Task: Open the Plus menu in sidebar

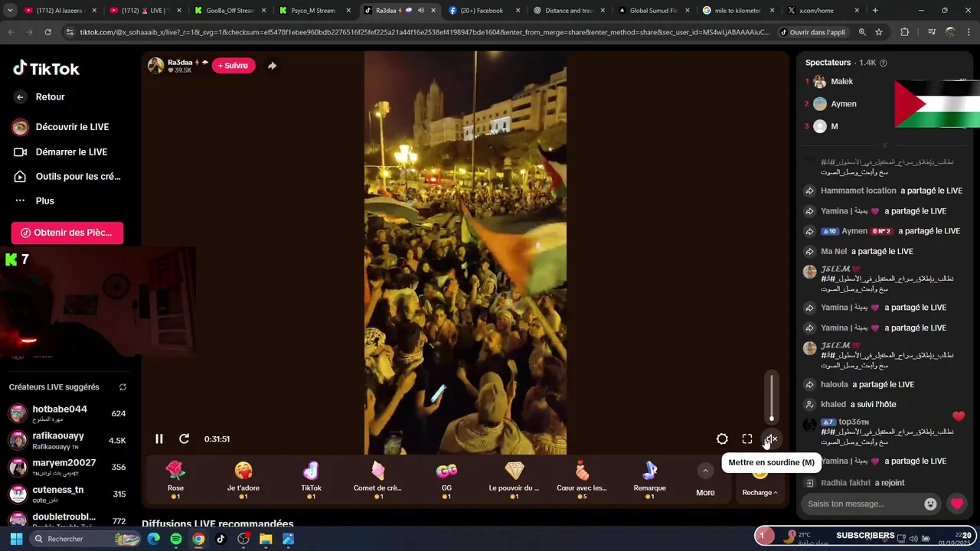Action: tap(34, 201)
